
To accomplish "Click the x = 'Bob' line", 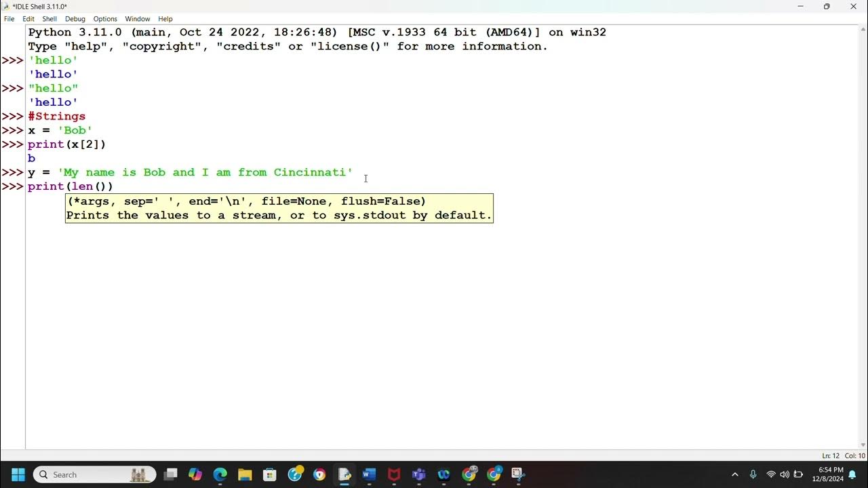I will click(x=60, y=130).
